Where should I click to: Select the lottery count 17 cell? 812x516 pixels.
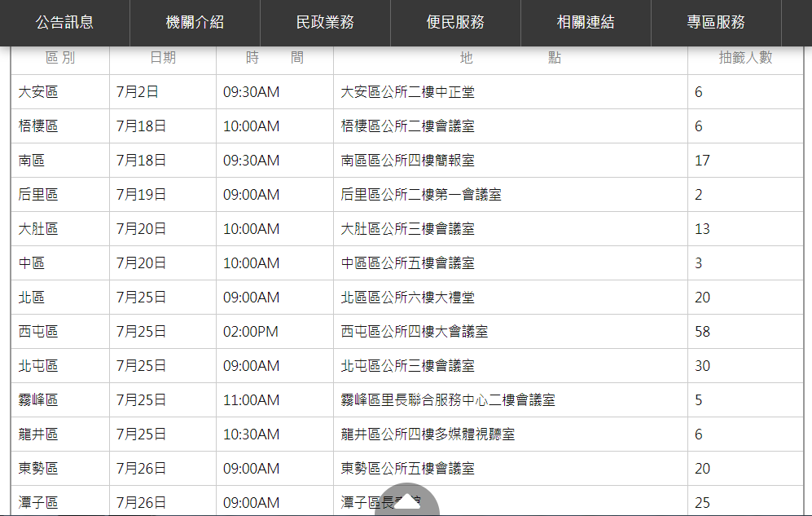tap(745, 160)
